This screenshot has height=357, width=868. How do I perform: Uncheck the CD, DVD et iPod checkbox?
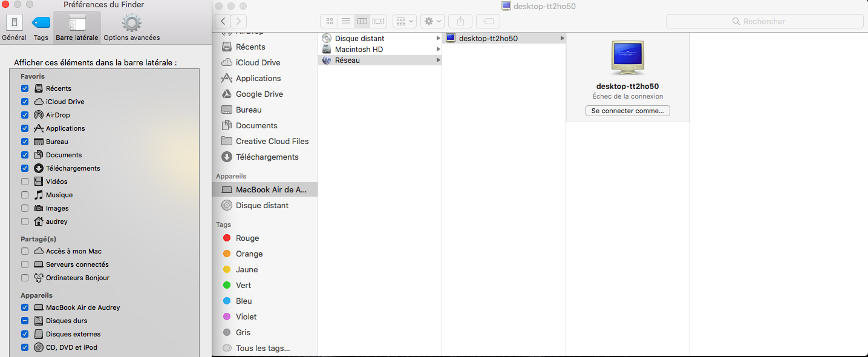25,347
